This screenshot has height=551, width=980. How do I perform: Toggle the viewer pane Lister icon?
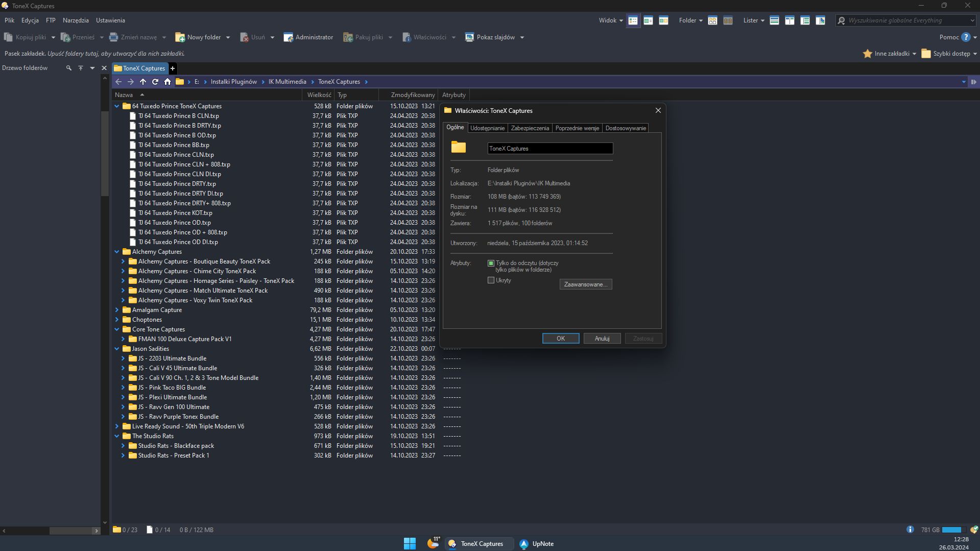click(x=820, y=20)
